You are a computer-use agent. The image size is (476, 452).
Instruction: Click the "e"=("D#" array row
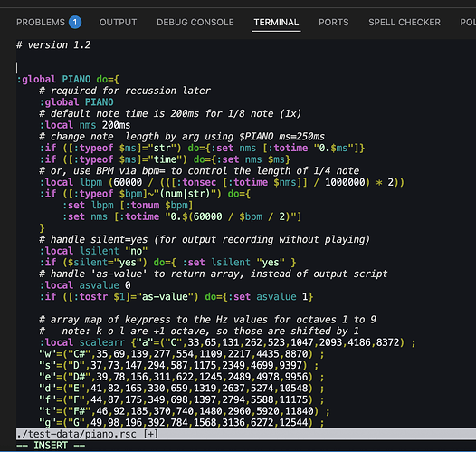point(182,377)
